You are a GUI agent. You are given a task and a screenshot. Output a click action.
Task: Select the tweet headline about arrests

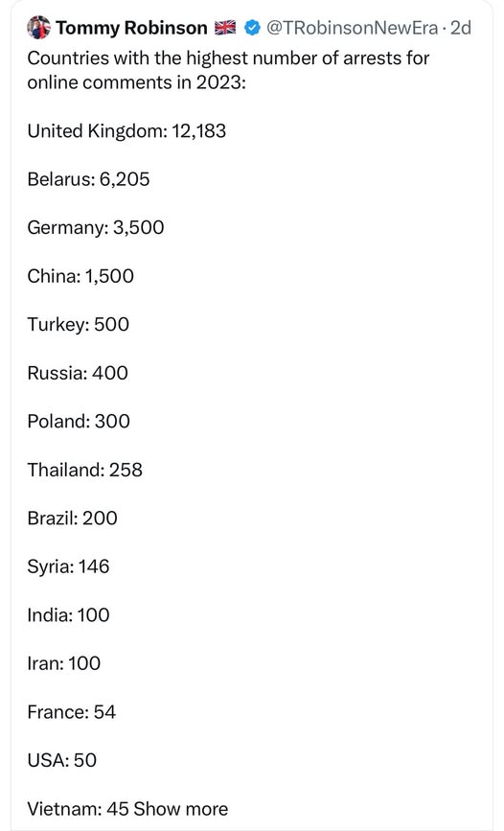(228, 70)
